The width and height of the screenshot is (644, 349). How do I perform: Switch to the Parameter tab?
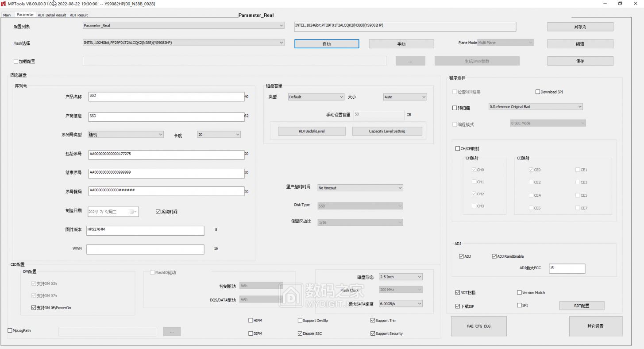point(25,15)
